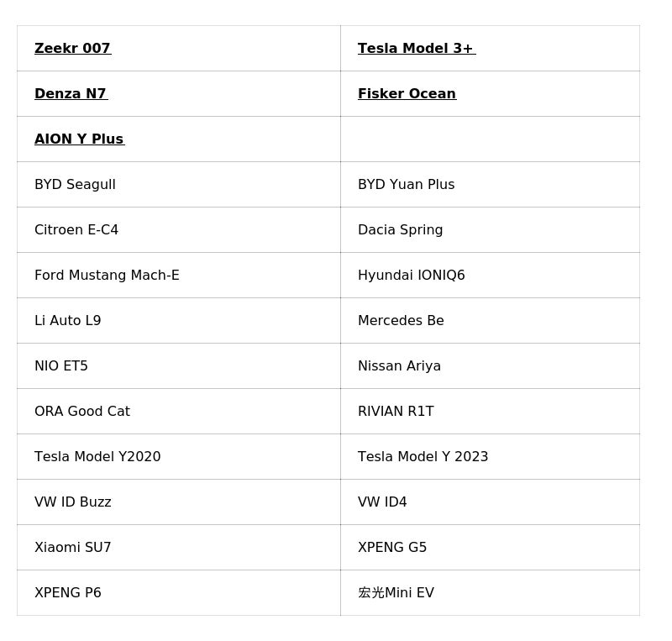
Task: Click the Tesla Model 3+ link
Action: click(x=416, y=49)
